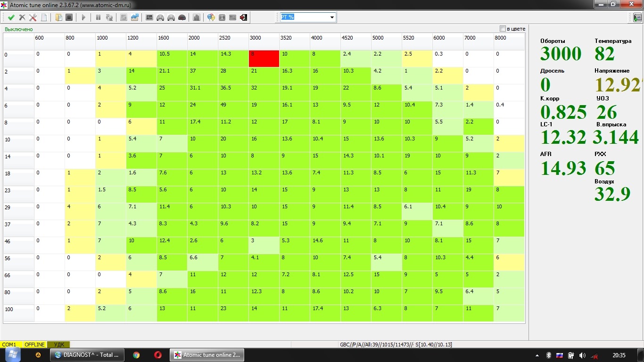Open the bar chart histogram icon

(197, 17)
